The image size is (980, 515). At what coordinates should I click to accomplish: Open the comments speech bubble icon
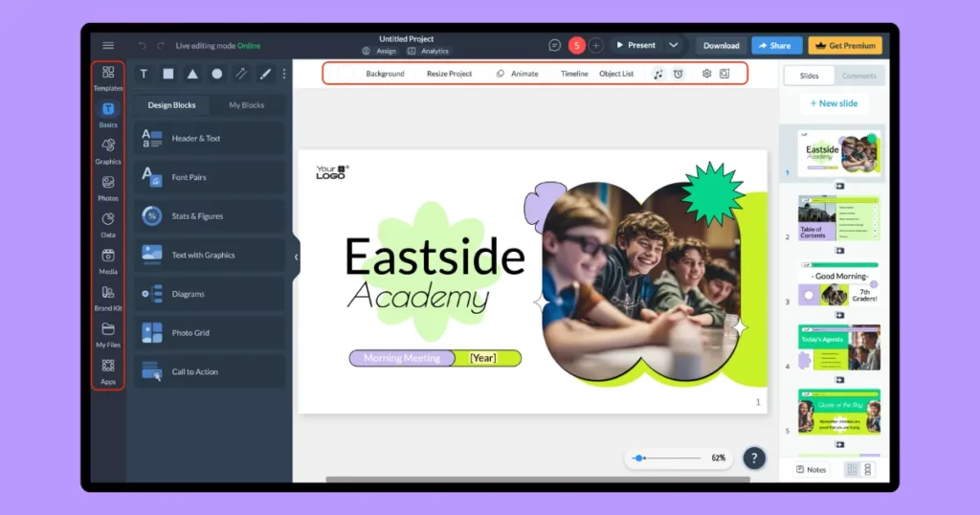coord(554,45)
